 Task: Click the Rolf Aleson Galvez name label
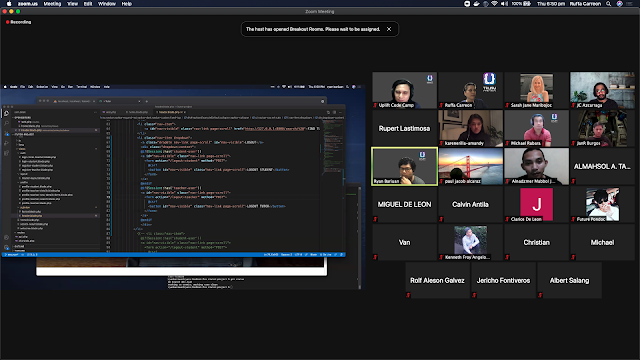(437, 280)
